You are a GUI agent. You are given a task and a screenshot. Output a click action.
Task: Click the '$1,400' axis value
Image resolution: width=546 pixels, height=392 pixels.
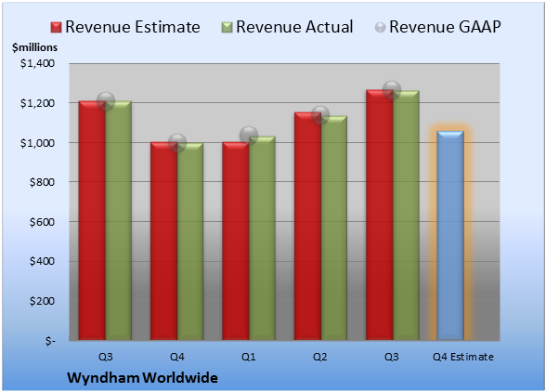(x=37, y=63)
